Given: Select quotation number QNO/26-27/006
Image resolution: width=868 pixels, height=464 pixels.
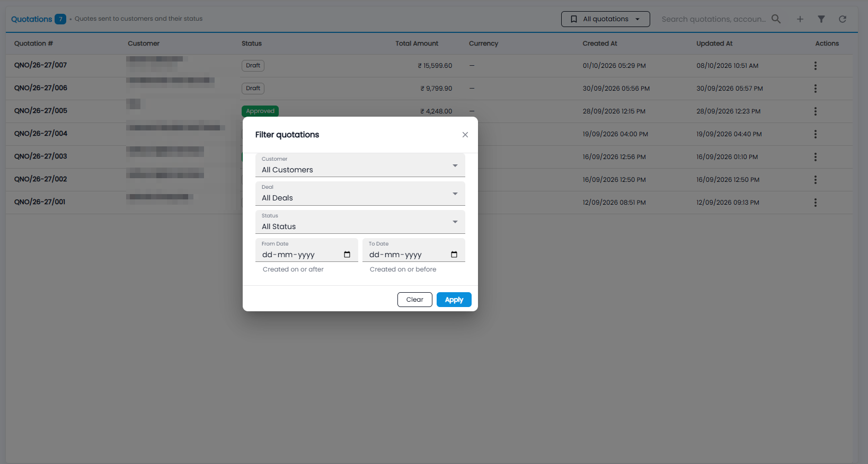Looking at the screenshot, I should pos(41,88).
